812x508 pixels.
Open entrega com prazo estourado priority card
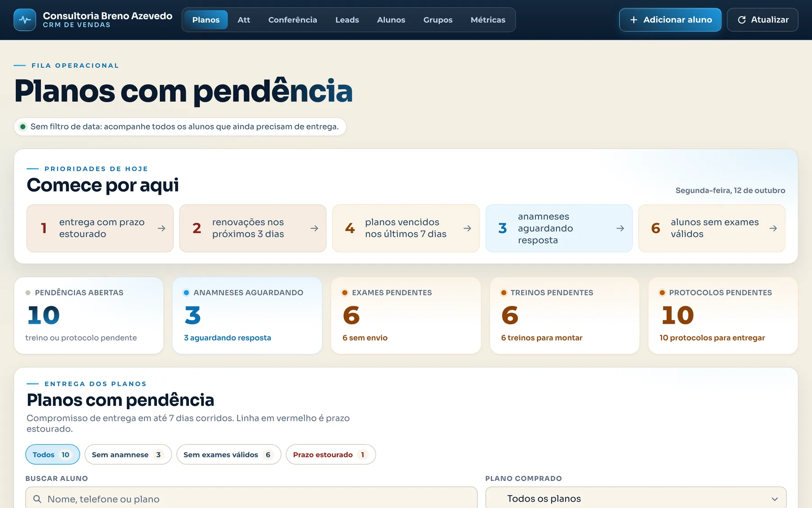tap(100, 228)
